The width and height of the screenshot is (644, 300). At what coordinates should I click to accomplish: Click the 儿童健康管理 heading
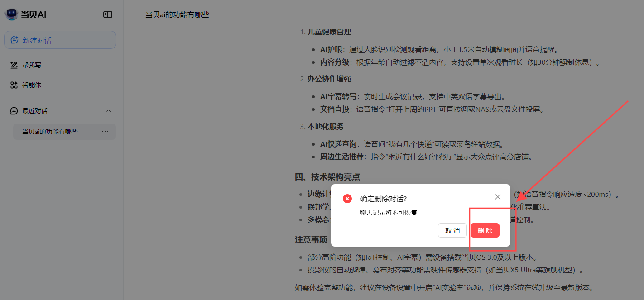pyautogui.click(x=329, y=32)
